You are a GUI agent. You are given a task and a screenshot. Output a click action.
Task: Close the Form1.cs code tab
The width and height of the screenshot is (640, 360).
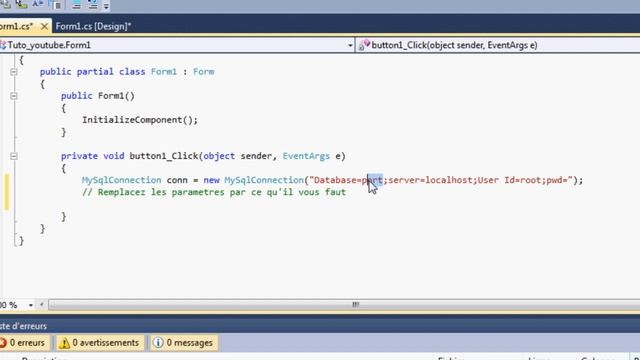click(44, 27)
